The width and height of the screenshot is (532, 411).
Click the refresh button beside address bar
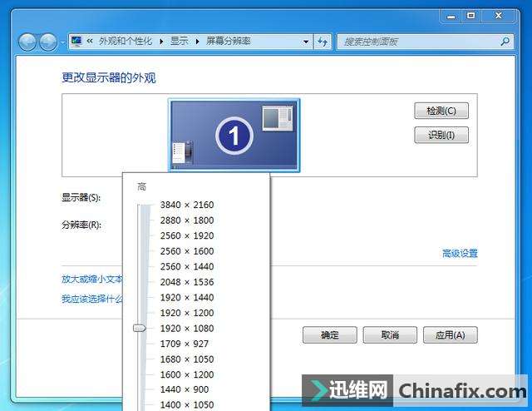point(323,42)
